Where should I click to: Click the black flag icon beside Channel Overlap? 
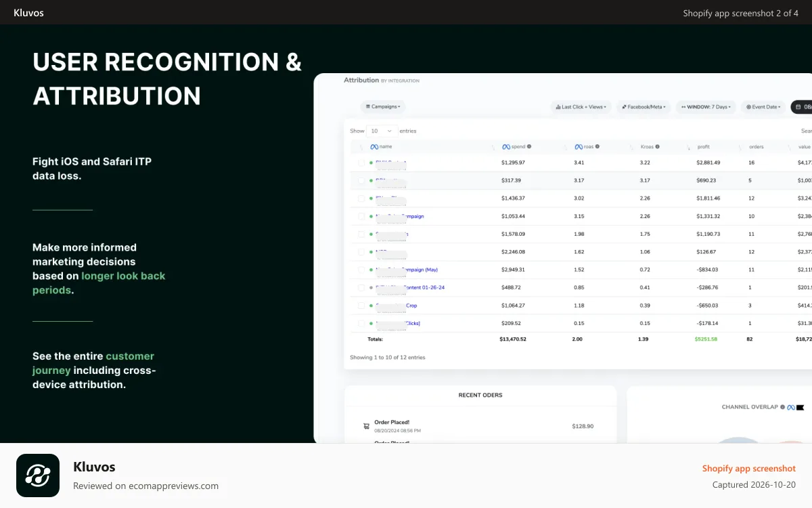tap(800, 407)
